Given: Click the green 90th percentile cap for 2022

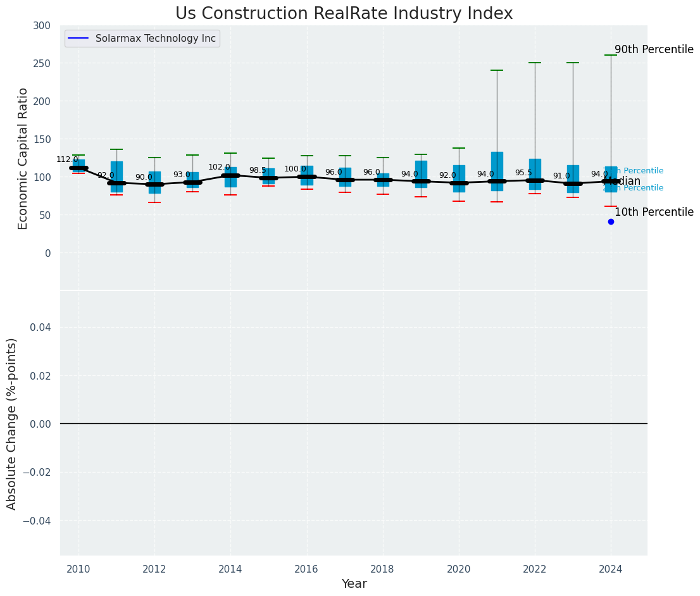Looking at the screenshot, I should [x=535, y=63].
